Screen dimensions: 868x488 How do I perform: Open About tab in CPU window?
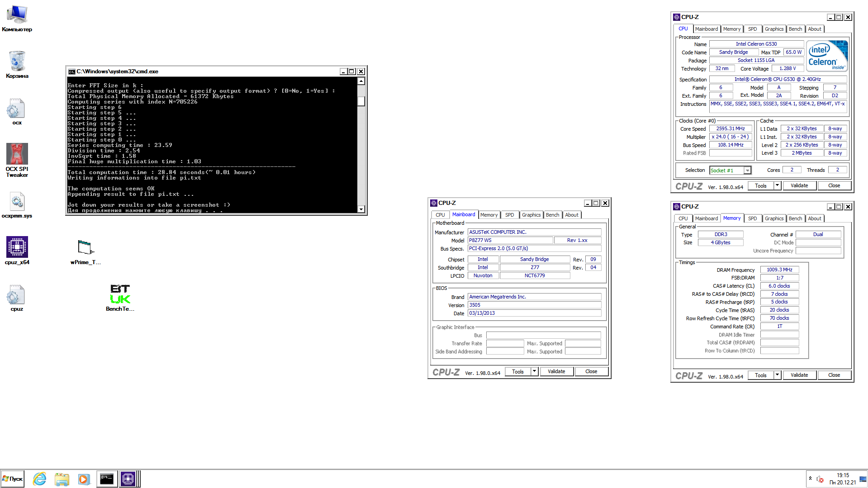click(x=815, y=29)
